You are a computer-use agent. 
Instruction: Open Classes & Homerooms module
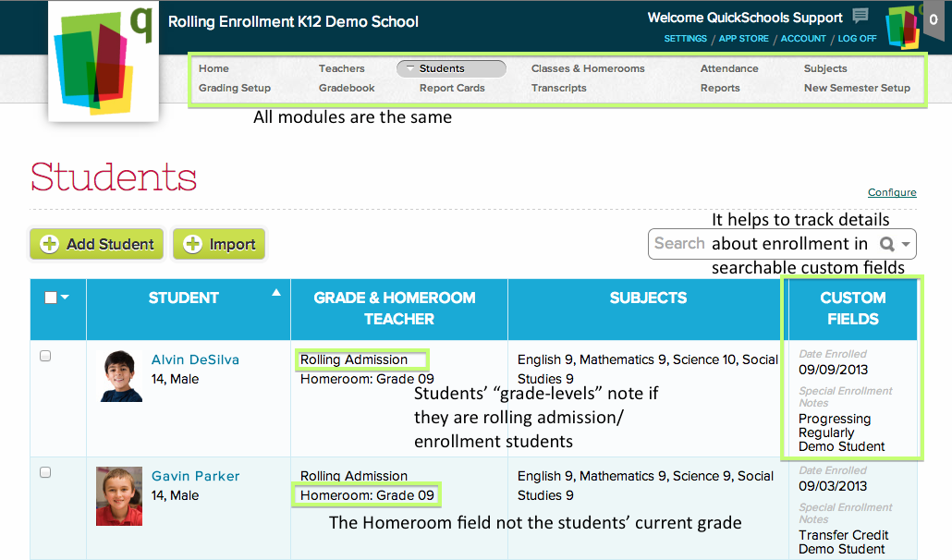pyautogui.click(x=588, y=68)
